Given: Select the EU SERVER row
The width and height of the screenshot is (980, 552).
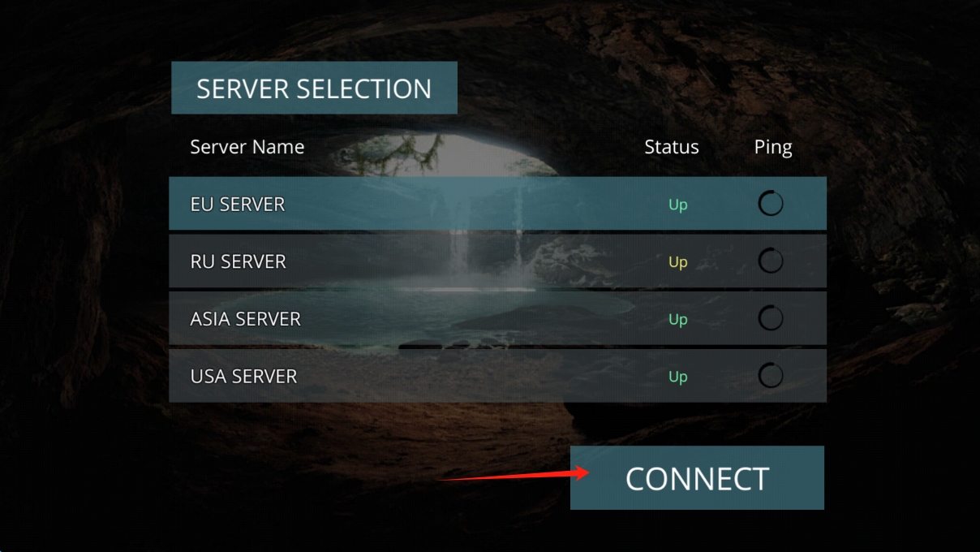Looking at the screenshot, I should click(497, 204).
